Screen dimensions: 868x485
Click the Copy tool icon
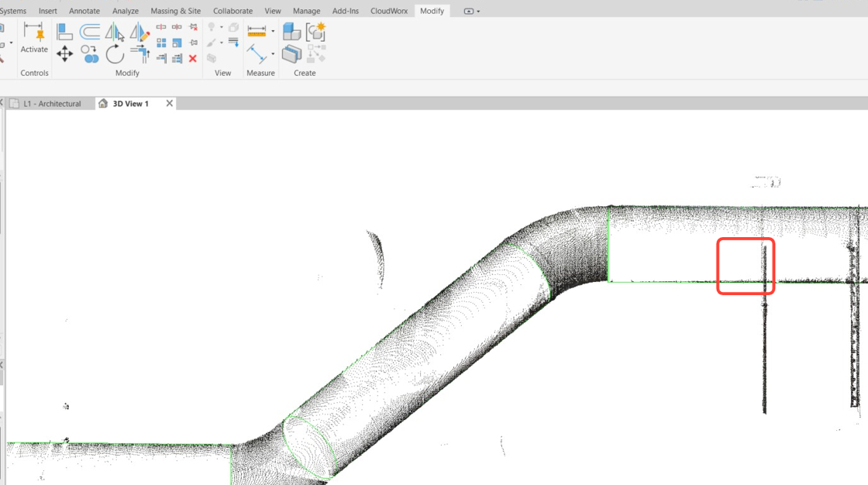(x=90, y=54)
